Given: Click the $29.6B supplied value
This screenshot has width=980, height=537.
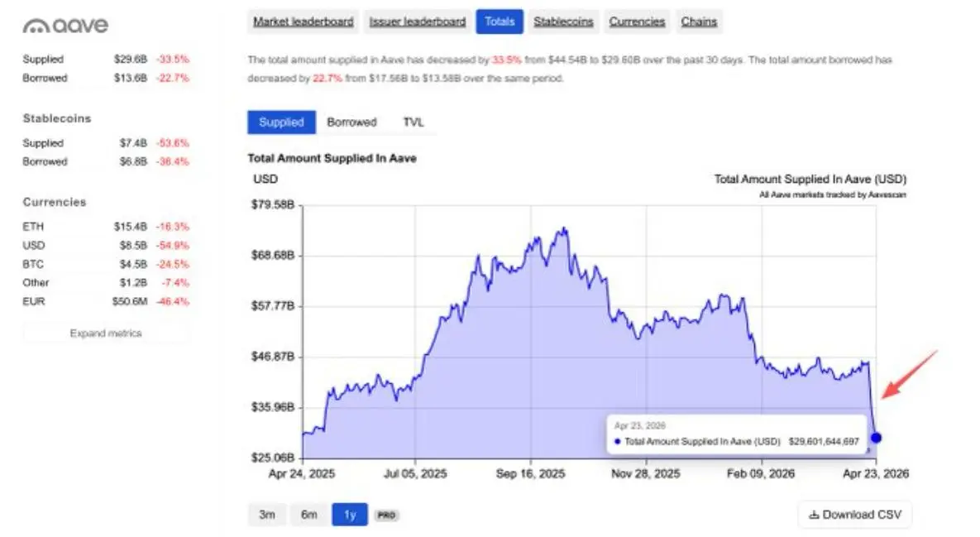Looking at the screenshot, I should [x=130, y=59].
